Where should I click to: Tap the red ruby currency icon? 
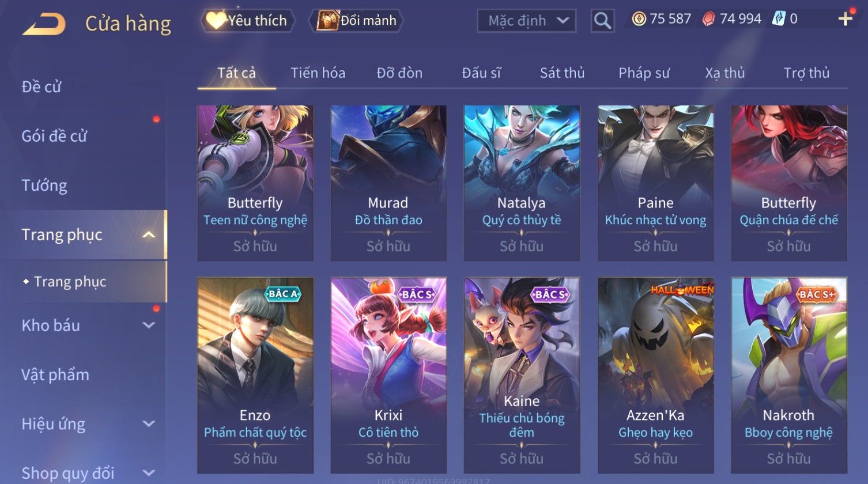coord(708,20)
